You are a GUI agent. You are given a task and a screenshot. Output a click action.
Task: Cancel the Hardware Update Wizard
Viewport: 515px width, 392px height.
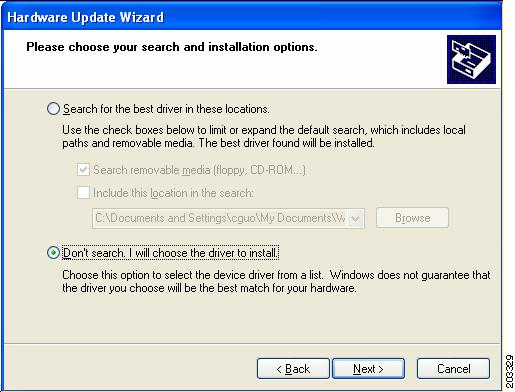[453, 369]
